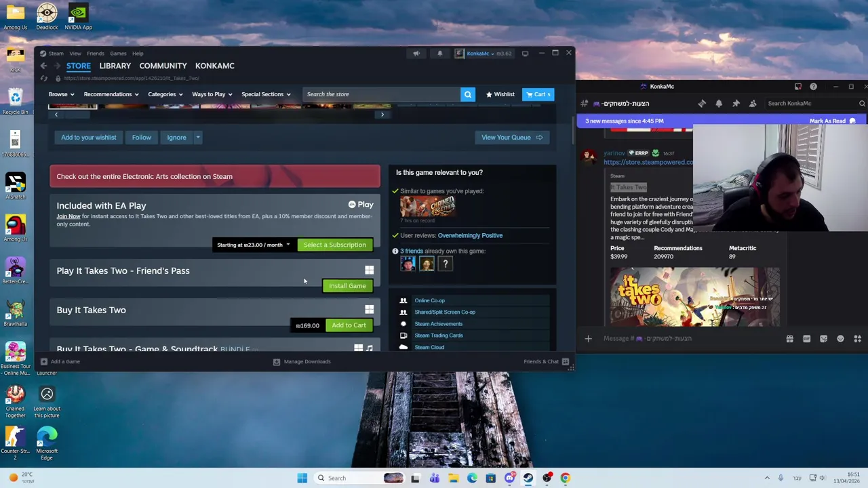Switch to the COMMUNITY tab
The image size is (868, 488).
click(163, 66)
